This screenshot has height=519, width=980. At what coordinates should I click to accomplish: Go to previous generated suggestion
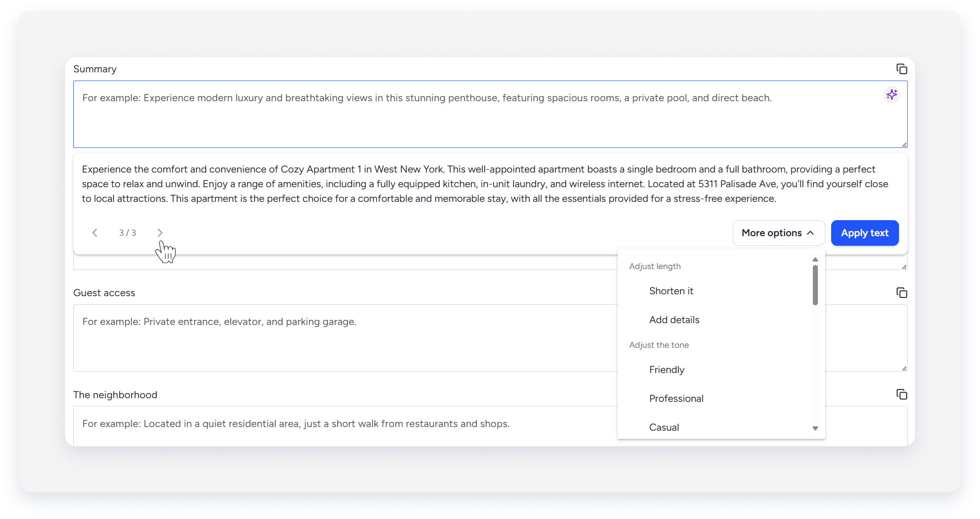click(95, 233)
